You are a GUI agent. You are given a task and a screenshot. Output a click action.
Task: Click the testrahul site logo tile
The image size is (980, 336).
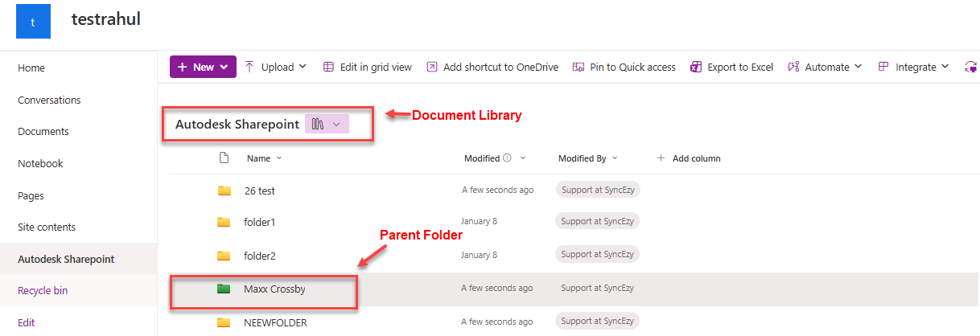[33, 23]
